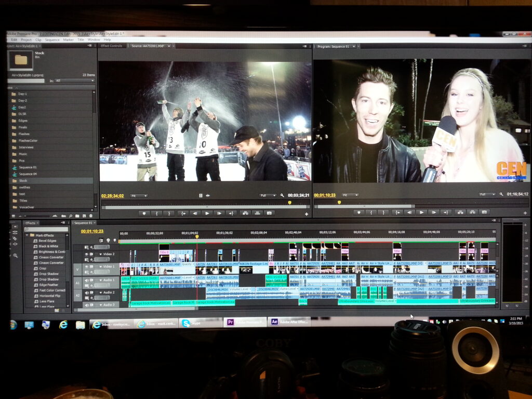Viewport: 532px width, 399px height.
Task: Select the Sequence 01 timeline tab
Action: (x=84, y=223)
